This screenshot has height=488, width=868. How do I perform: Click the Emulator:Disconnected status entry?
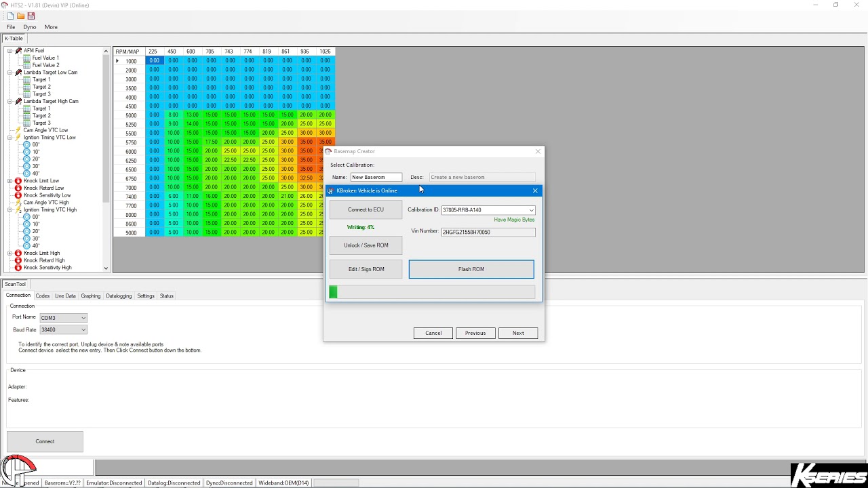point(114,483)
